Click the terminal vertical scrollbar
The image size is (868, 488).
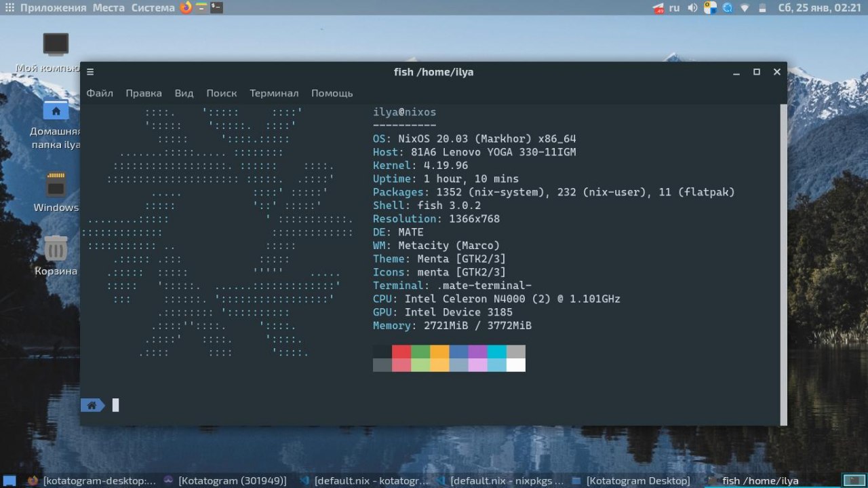[783, 264]
